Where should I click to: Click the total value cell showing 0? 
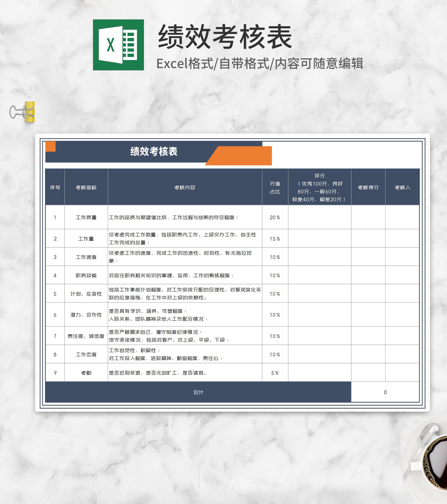coord(385,392)
